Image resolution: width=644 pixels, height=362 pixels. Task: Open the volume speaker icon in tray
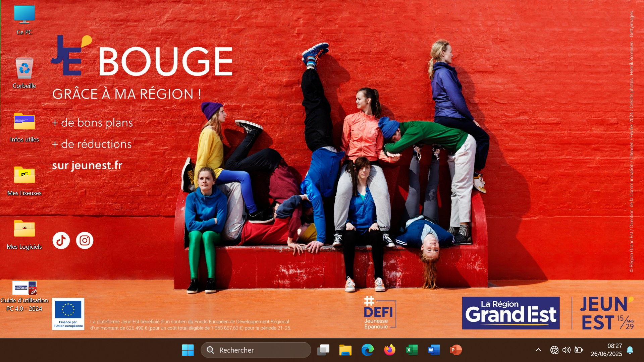[x=566, y=350]
